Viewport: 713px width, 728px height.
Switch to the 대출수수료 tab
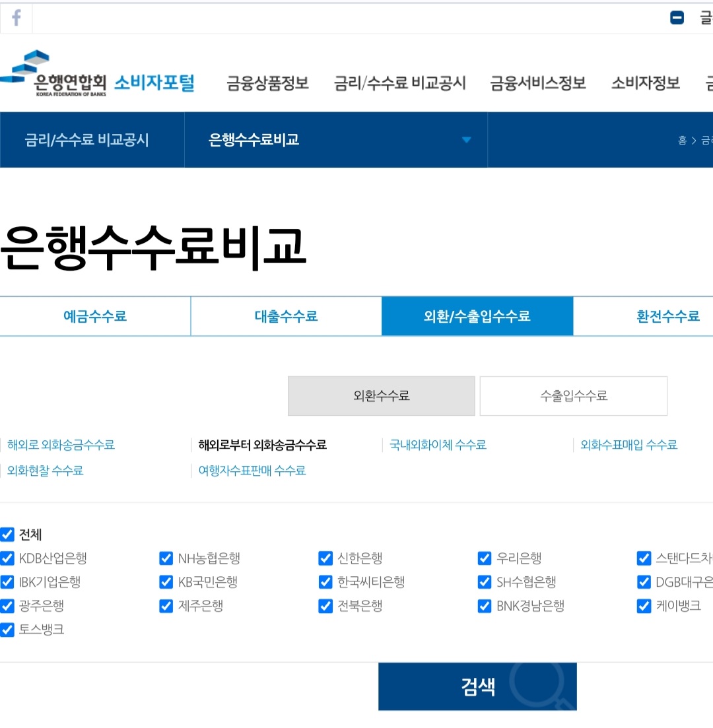[x=286, y=316]
